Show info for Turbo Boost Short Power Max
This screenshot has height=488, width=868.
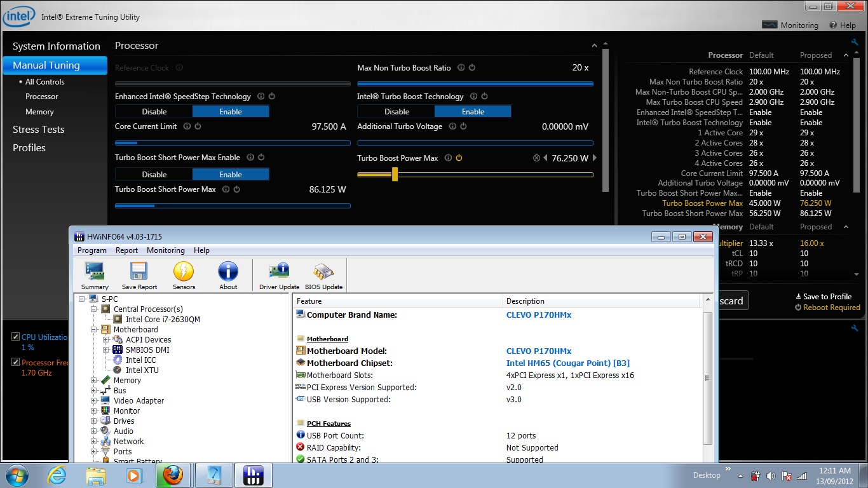[225, 189]
